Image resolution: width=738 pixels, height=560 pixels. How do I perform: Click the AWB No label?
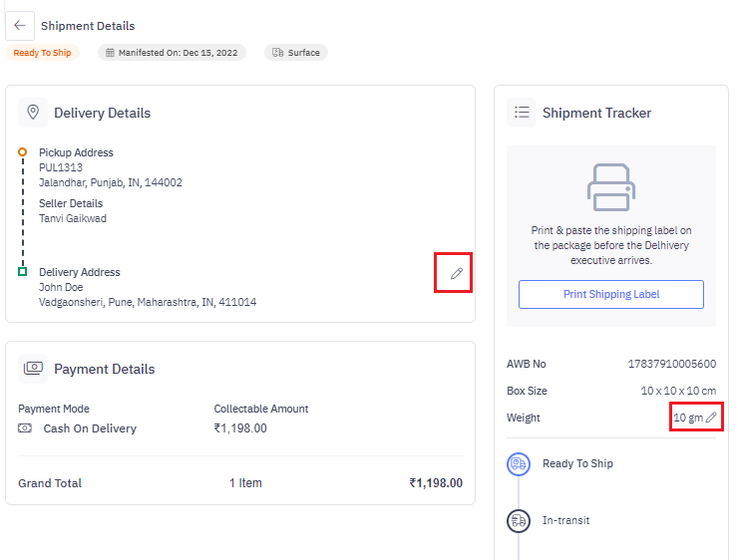[x=527, y=364]
